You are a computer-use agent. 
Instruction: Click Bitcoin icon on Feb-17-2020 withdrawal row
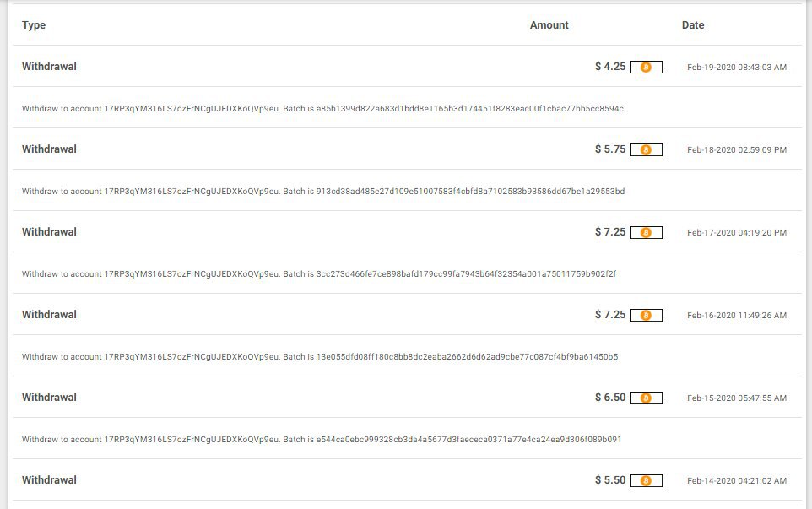[646, 232]
